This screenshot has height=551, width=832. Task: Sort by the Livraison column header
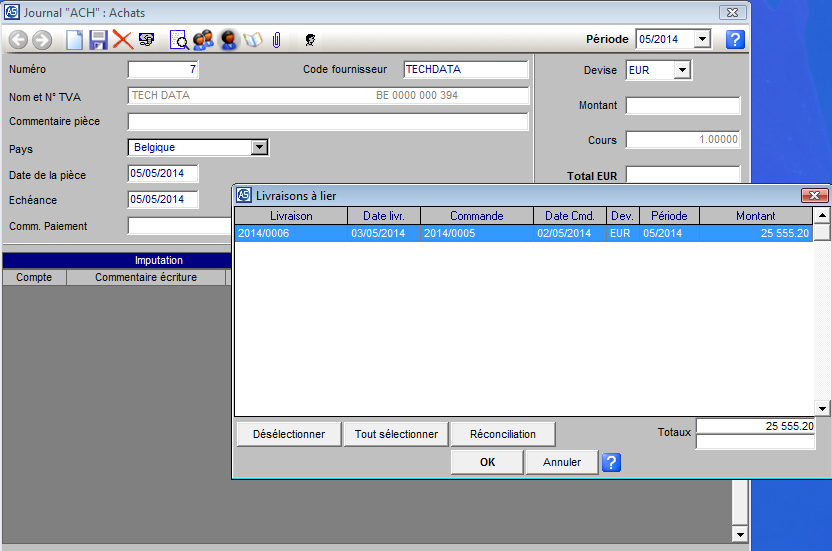[291, 216]
